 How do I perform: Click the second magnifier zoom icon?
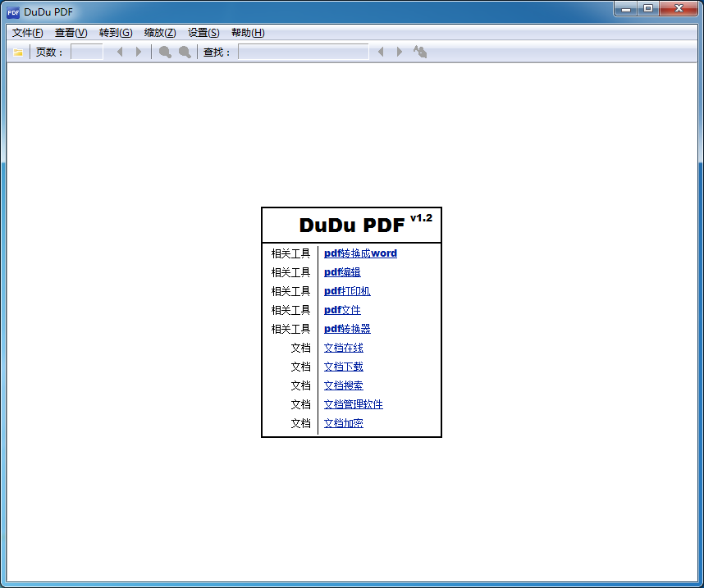185,52
